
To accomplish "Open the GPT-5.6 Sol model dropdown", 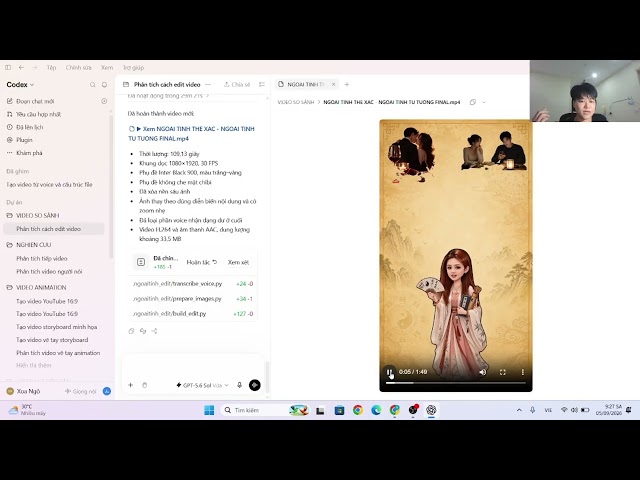I will pos(202,385).
